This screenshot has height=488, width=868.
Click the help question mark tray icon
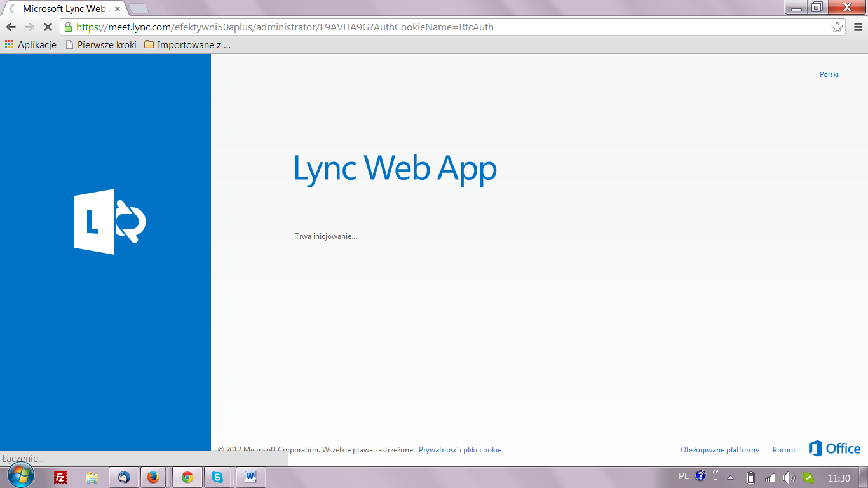tap(700, 476)
